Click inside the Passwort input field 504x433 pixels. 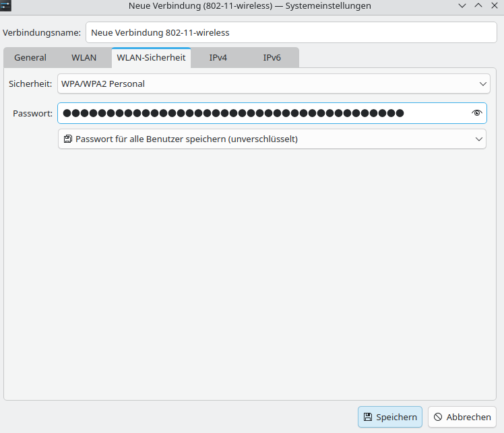[263, 113]
